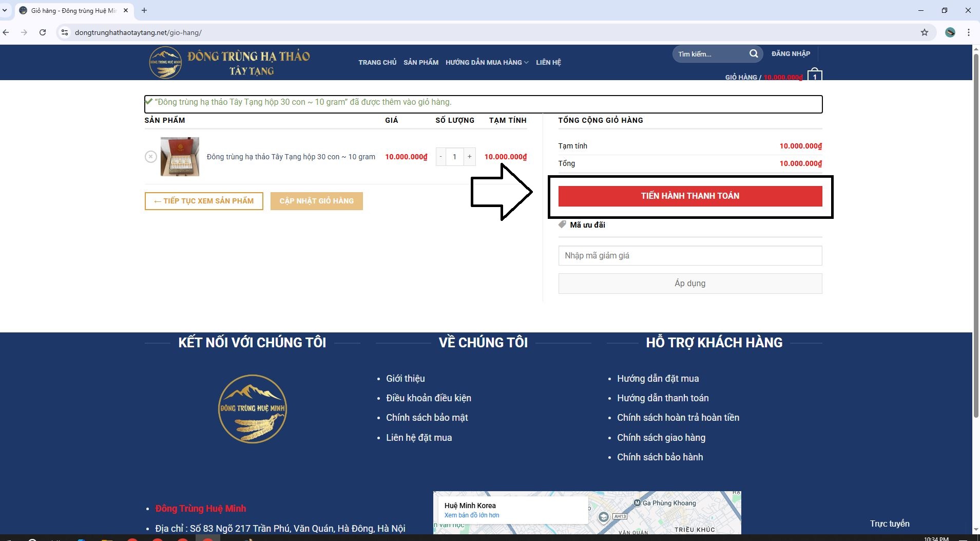Go to the Trang chủ menu item

pos(377,62)
